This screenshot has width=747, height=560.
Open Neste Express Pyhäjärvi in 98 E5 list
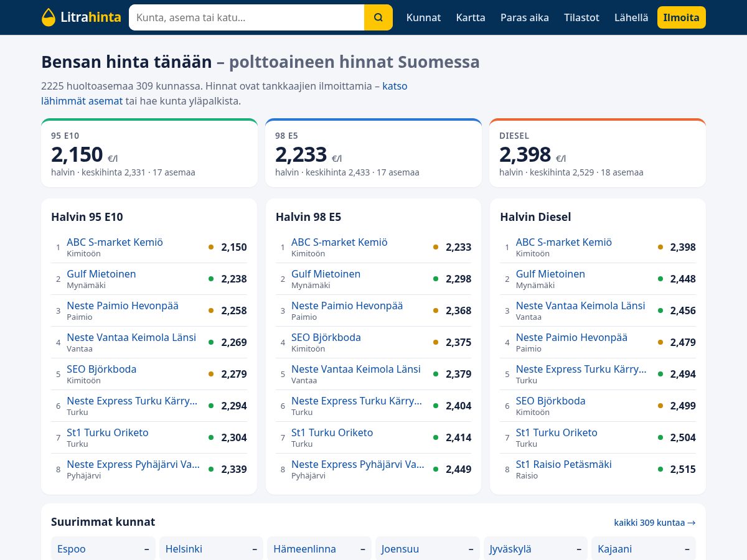click(358, 464)
